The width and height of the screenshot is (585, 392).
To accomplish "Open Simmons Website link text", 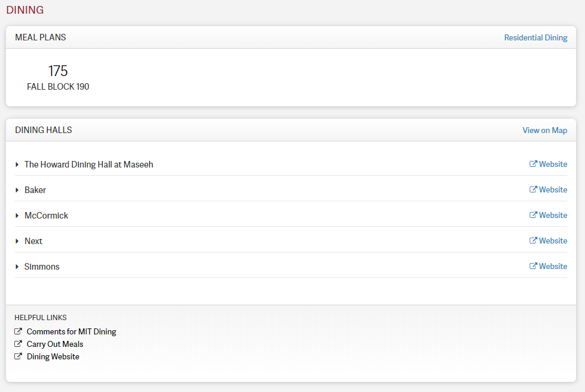I will (553, 266).
